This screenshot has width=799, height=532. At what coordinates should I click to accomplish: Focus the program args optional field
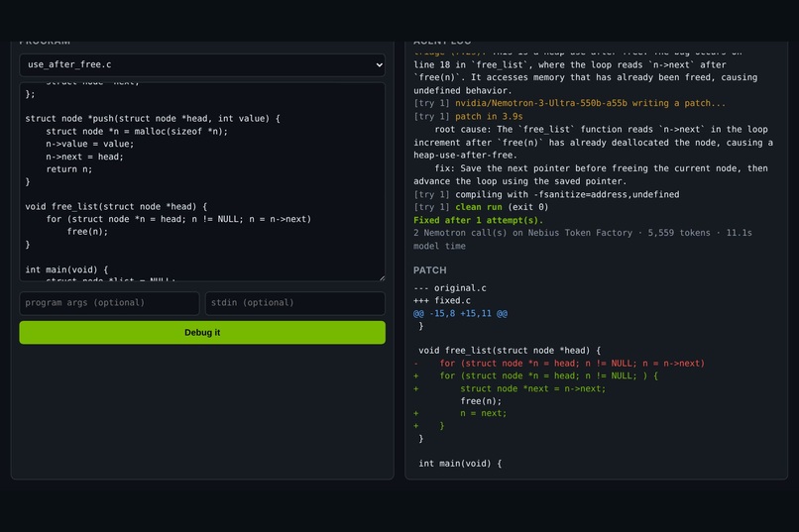(x=109, y=303)
